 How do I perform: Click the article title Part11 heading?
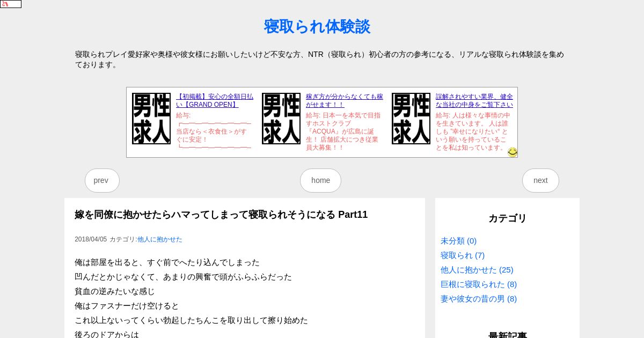221,215
